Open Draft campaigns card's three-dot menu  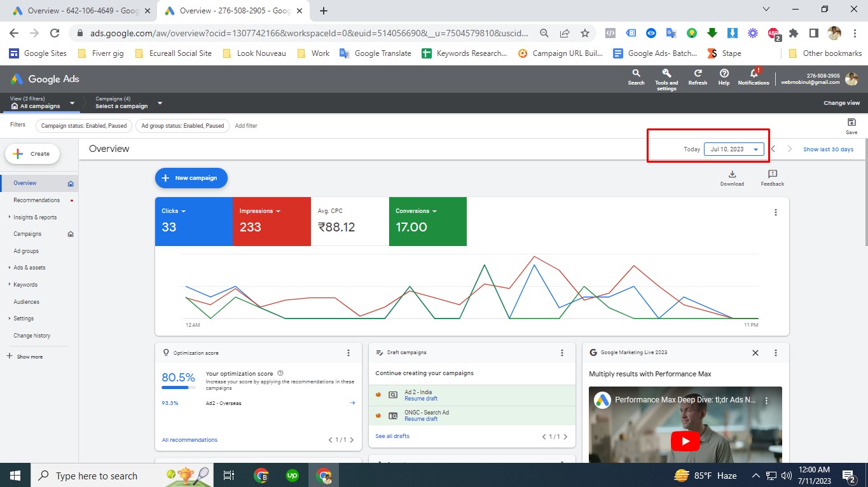coord(562,353)
